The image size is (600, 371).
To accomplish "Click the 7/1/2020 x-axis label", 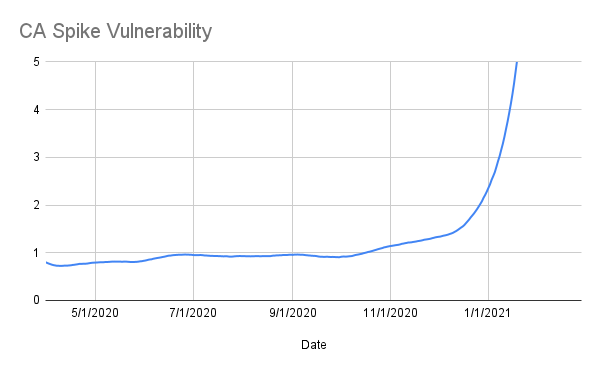I will [x=193, y=313].
